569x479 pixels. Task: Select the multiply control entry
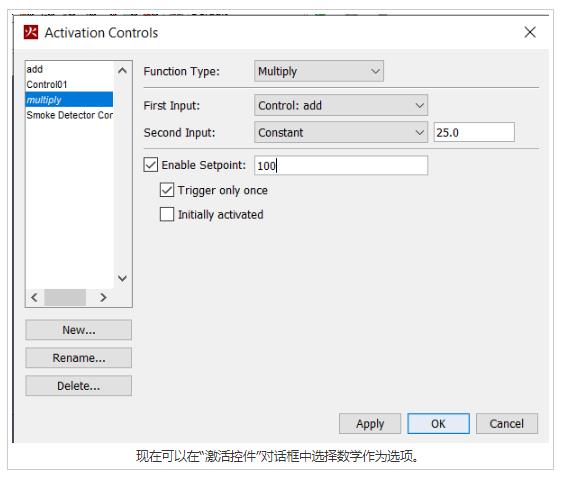click(x=69, y=99)
